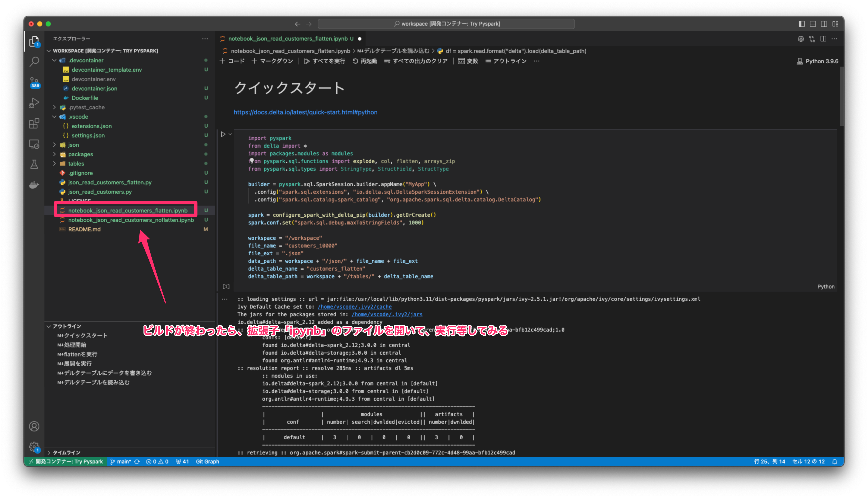Toggle secondary side bar visibility
Viewport: 868px width, 498px height.
tap(824, 24)
